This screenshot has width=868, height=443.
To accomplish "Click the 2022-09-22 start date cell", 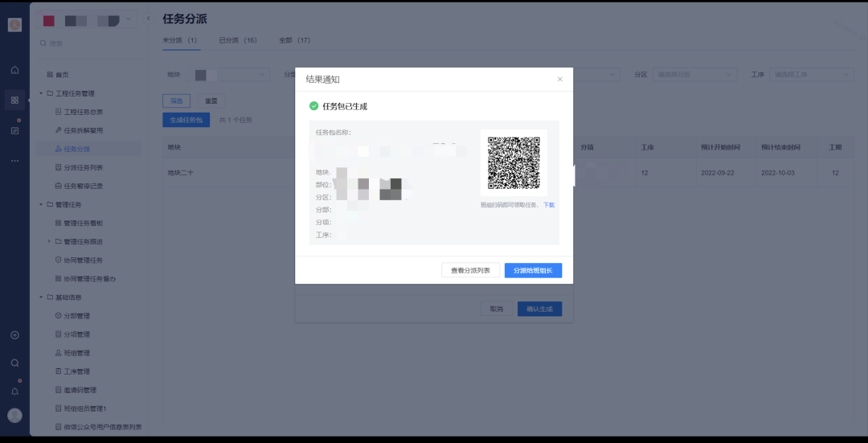I will point(718,173).
